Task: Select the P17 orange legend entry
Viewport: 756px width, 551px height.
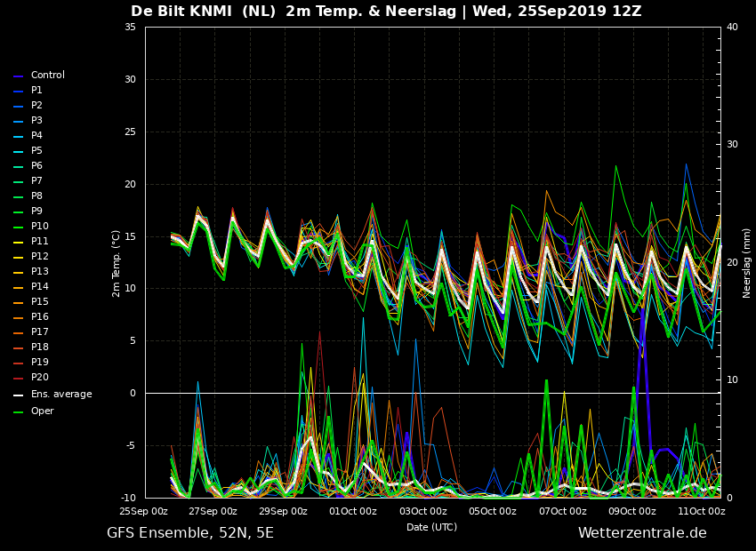Action: pyautogui.click(x=31, y=331)
